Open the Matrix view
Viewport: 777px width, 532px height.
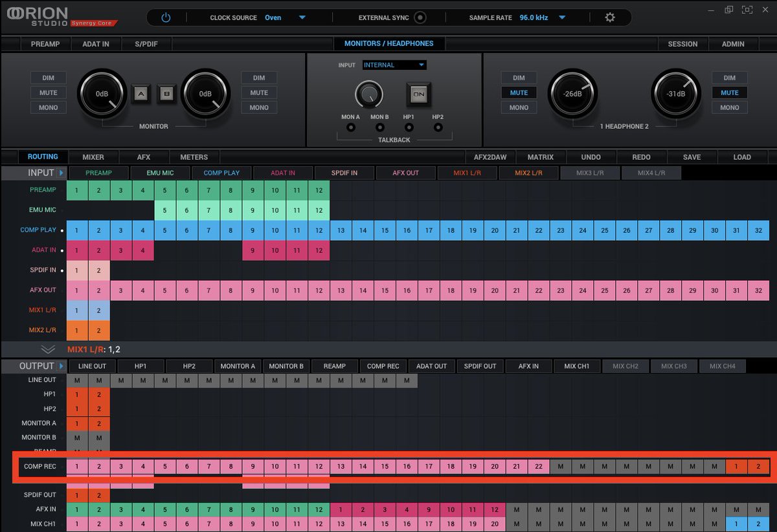pyautogui.click(x=541, y=157)
